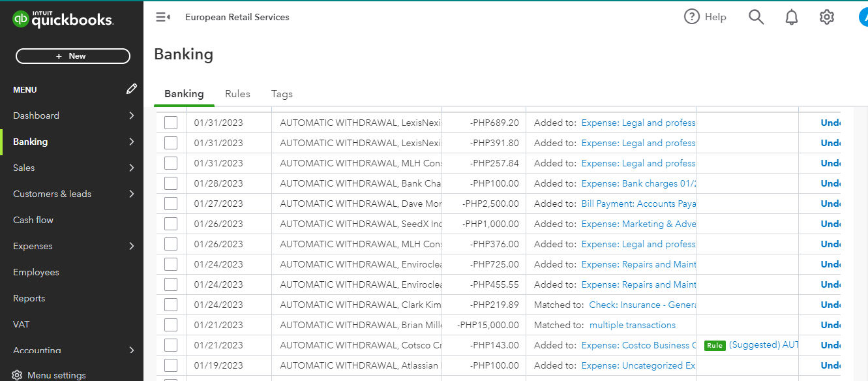Click the Menu settings gear icon
The image size is (868, 381).
point(18,375)
